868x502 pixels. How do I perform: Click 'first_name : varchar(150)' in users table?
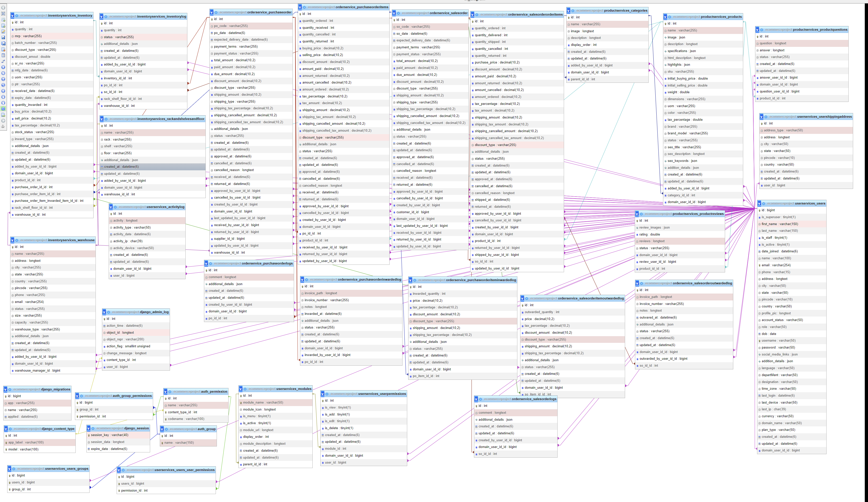click(x=792, y=224)
